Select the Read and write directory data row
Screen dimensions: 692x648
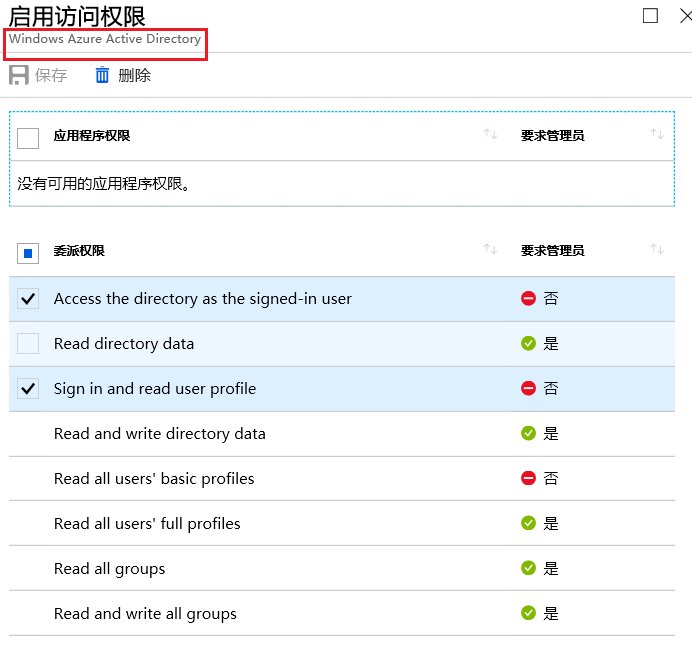point(160,434)
